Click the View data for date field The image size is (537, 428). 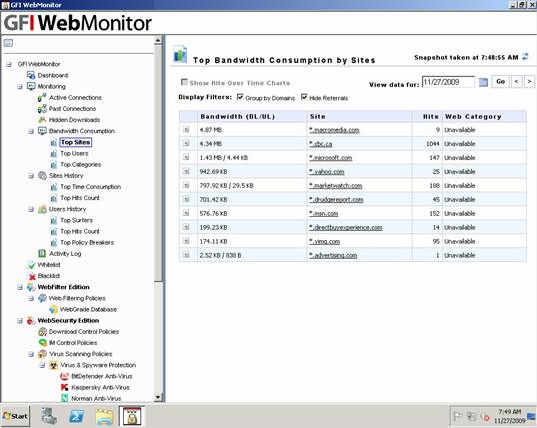tap(448, 82)
